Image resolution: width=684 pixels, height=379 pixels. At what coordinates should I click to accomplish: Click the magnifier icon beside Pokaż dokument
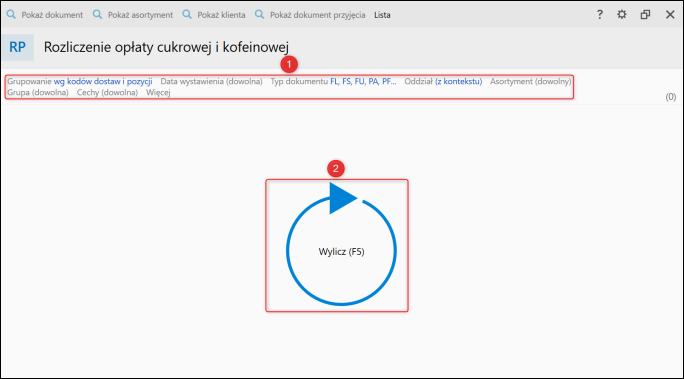pos(11,14)
